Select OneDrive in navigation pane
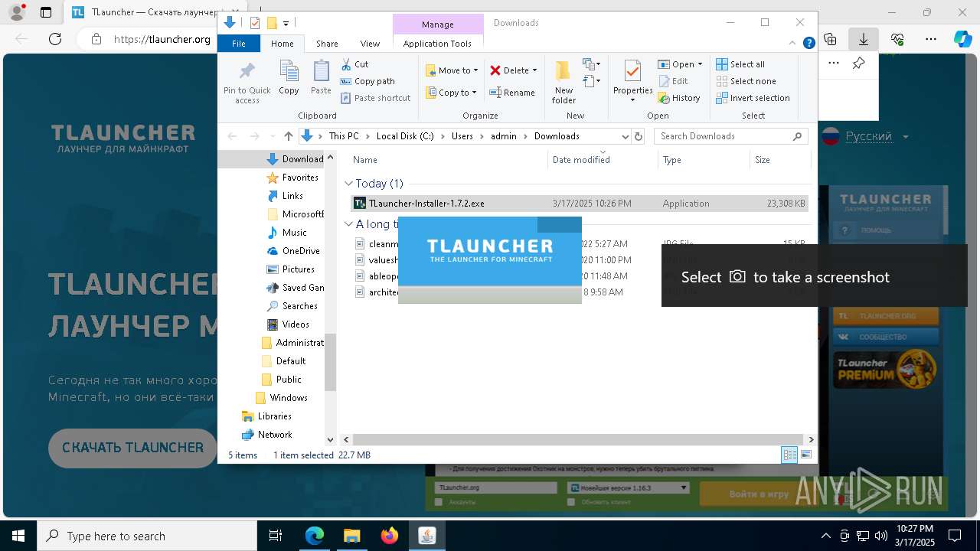980x551 pixels. (x=292, y=251)
